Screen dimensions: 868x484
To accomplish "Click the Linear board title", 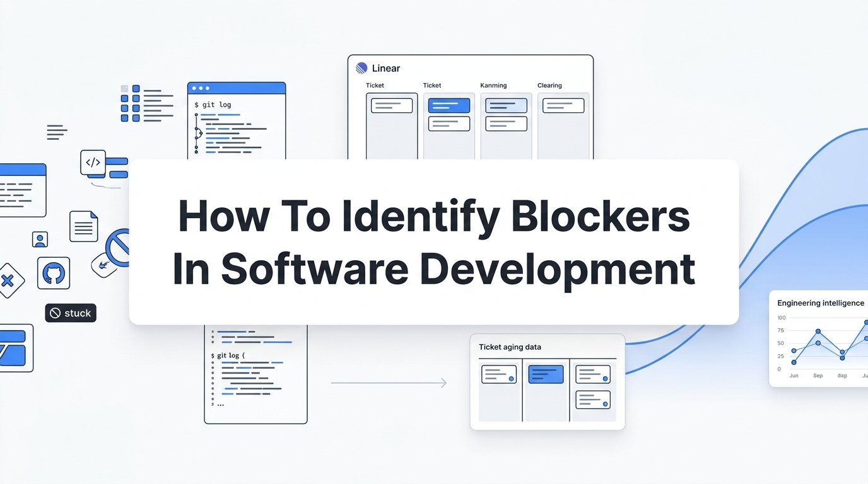I will pyautogui.click(x=386, y=68).
